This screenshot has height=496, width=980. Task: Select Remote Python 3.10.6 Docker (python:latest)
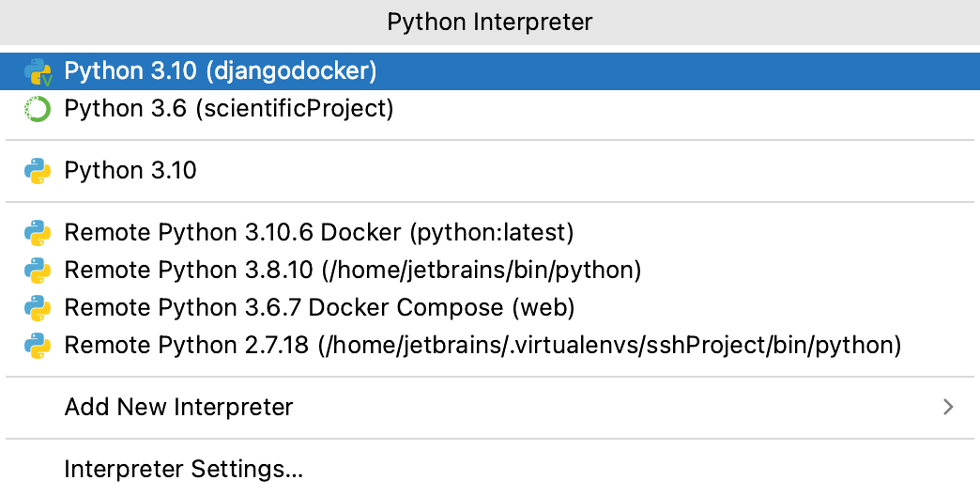point(490,233)
